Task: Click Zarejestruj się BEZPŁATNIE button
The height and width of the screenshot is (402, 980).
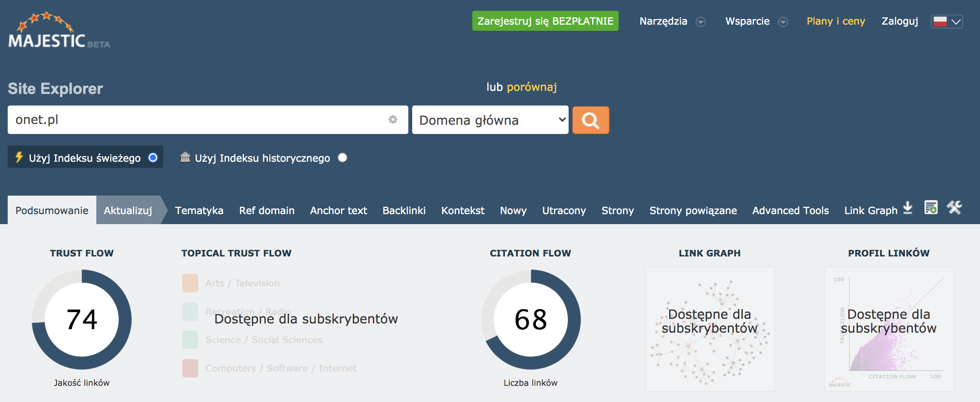Action: 545,21
